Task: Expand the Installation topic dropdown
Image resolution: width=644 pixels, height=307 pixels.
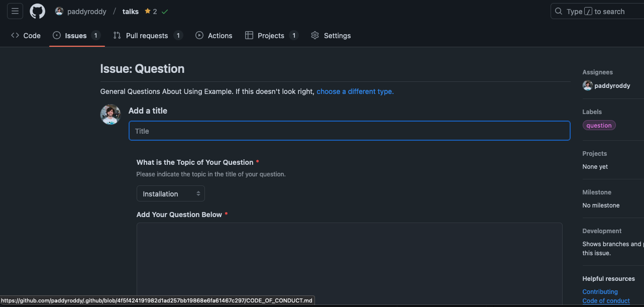Action: 171,194
